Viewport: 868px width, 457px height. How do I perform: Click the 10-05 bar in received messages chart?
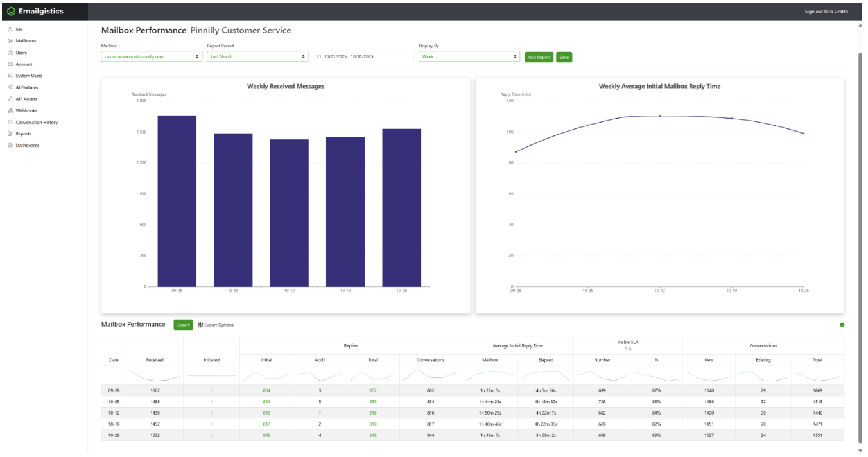[x=233, y=210]
